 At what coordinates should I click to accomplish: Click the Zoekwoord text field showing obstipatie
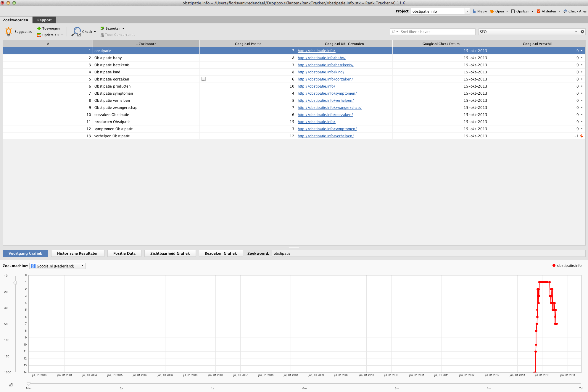[x=428, y=253]
